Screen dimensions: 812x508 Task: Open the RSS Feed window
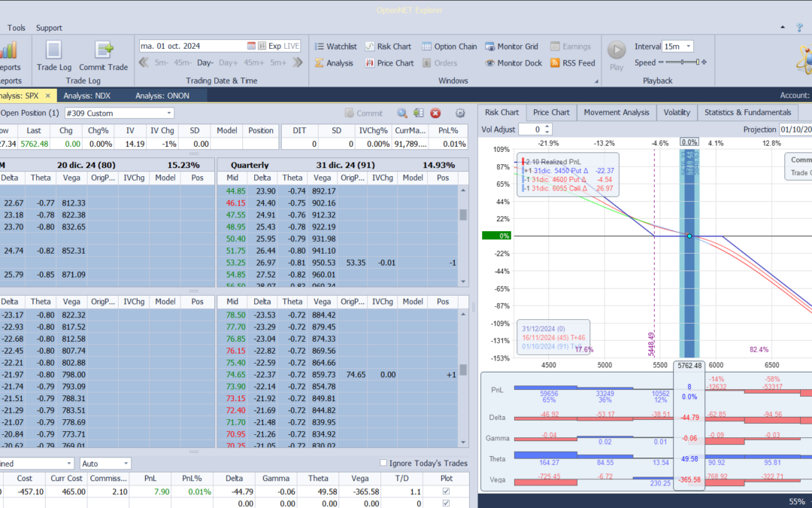(x=573, y=62)
